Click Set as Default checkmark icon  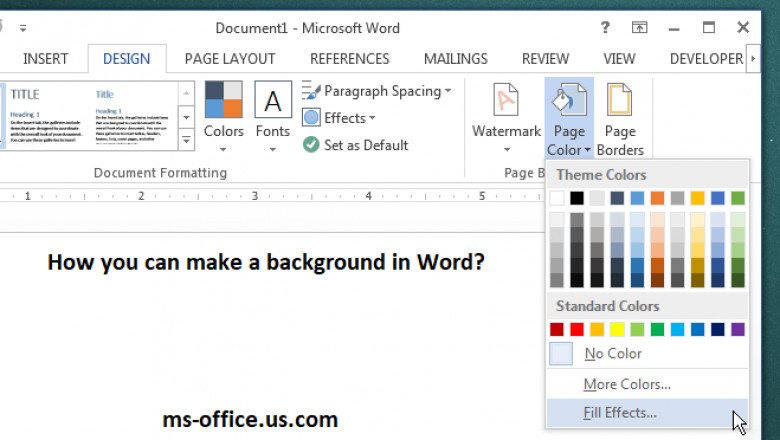tap(311, 145)
